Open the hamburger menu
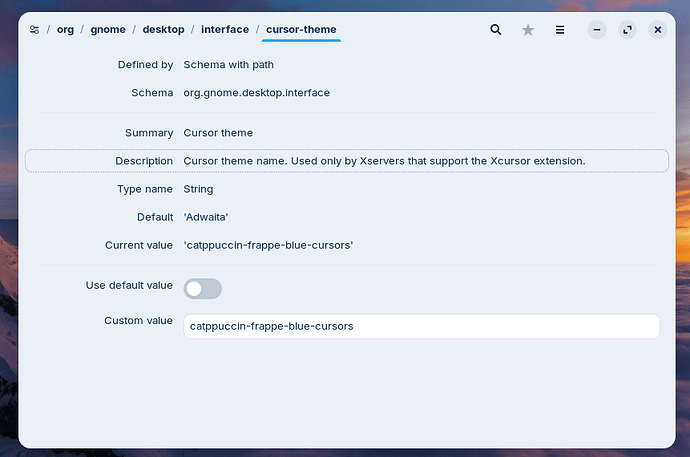 pyautogui.click(x=561, y=30)
